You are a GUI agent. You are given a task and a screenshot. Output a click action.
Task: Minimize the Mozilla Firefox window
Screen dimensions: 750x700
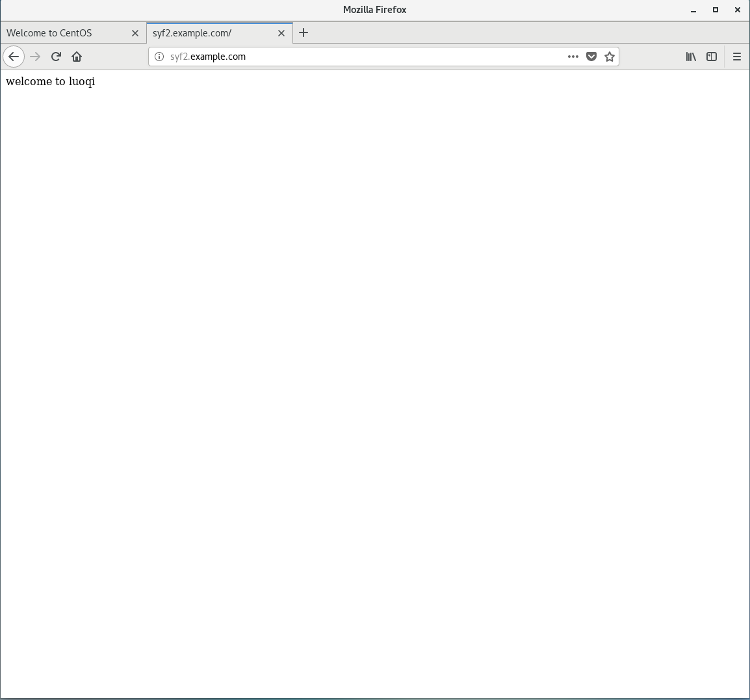pyautogui.click(x=693, y=10)
